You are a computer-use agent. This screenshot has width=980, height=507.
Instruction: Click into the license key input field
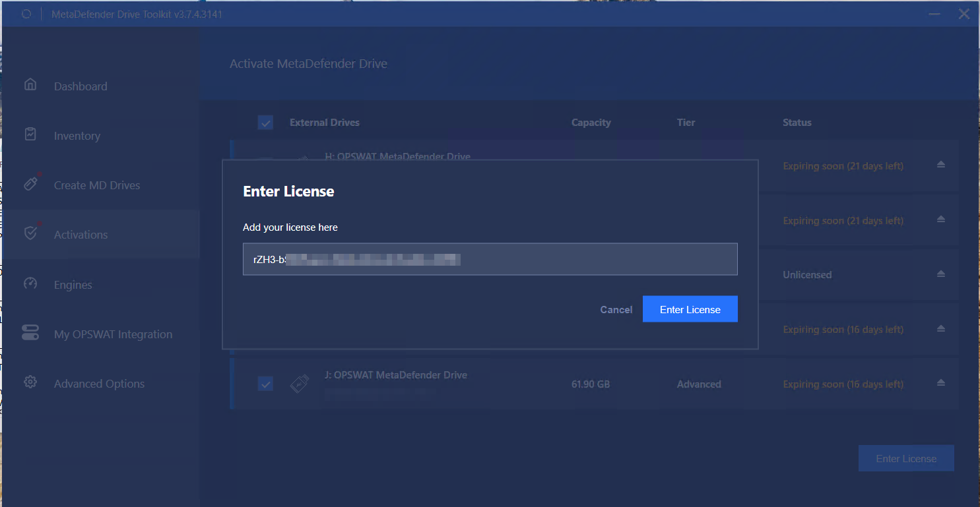point(490,259)
